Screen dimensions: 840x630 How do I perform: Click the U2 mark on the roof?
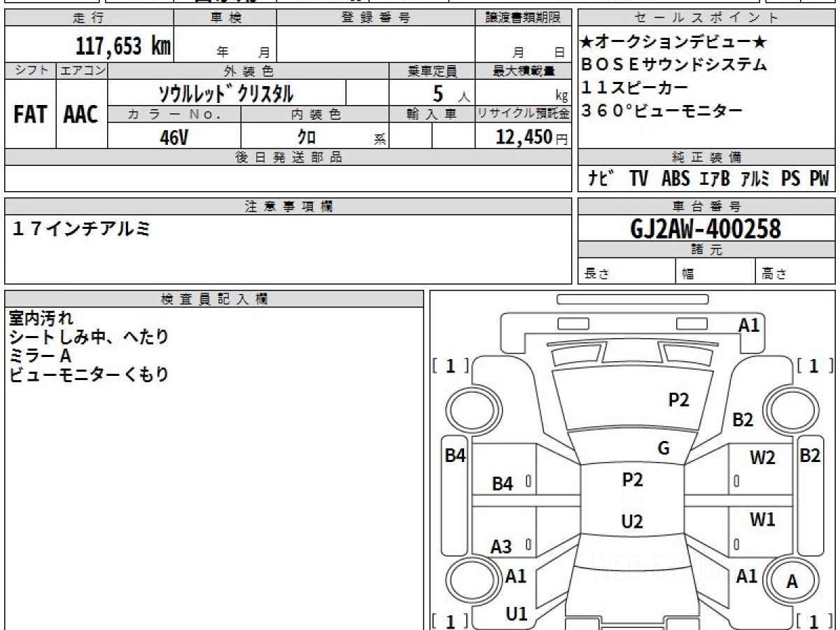632,521
